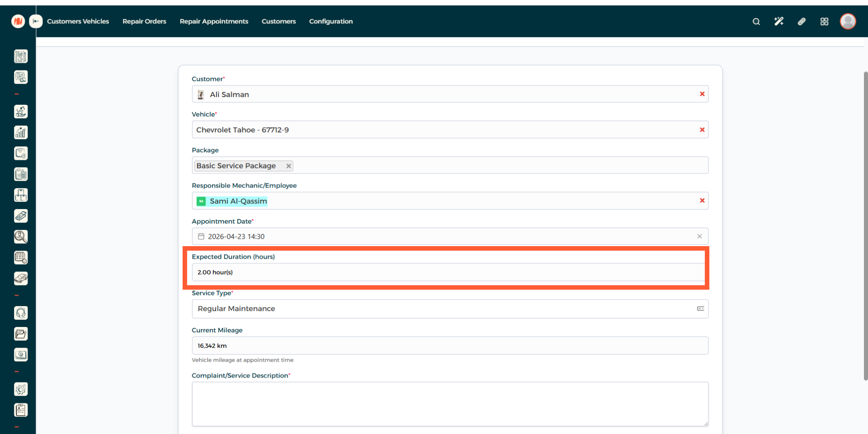Screen dimensions: 868x434
Task: Click the search magnifier in top bar
Action: pos(756,21)
